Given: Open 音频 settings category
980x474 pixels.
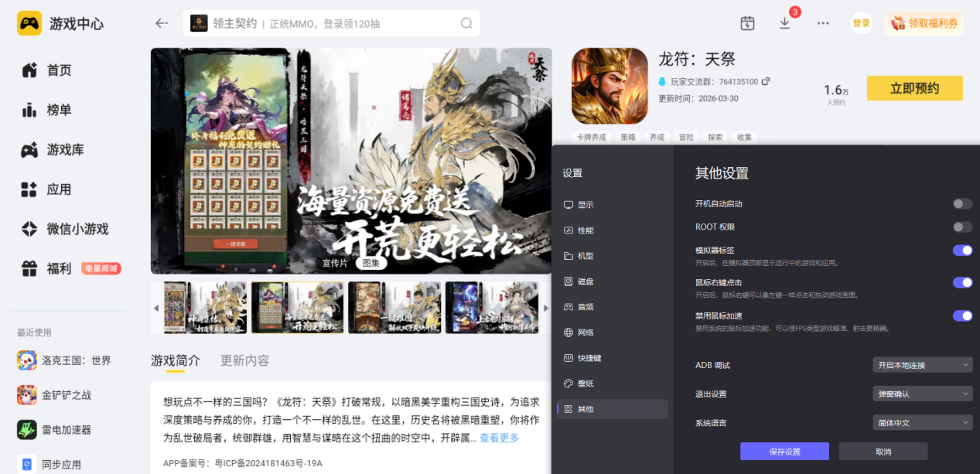Looking at the screenshot, I should coord(612,307).
